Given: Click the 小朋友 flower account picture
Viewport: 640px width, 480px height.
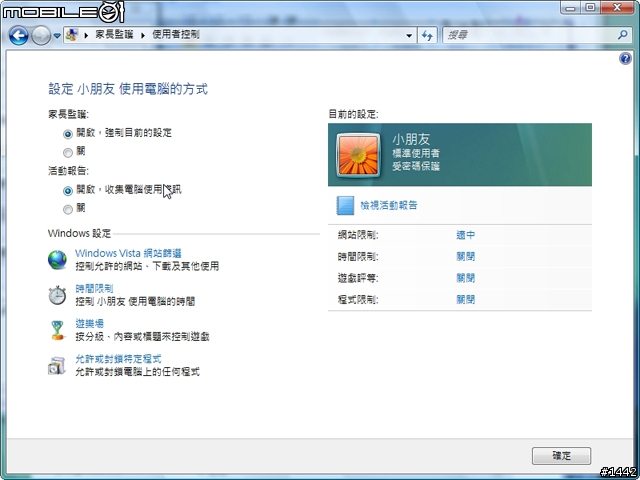Looking at the screenshot, I should tap(358, 155).
